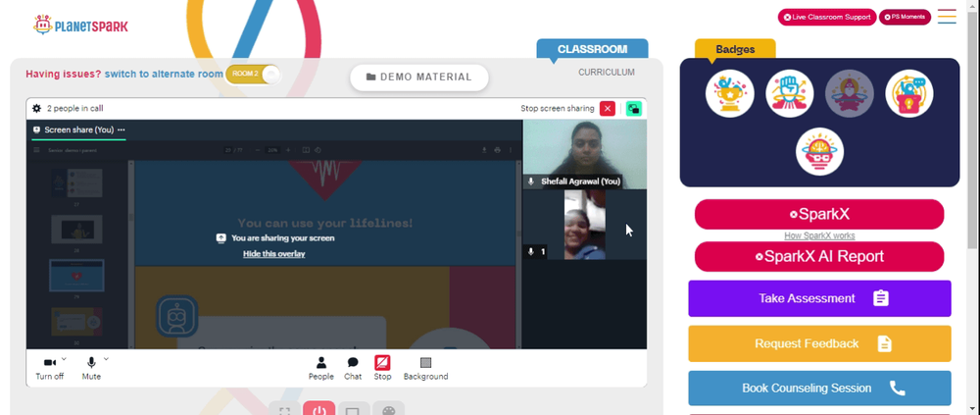
Task: Switch to the Curriculum tab
Action: (x=607, y=72)
